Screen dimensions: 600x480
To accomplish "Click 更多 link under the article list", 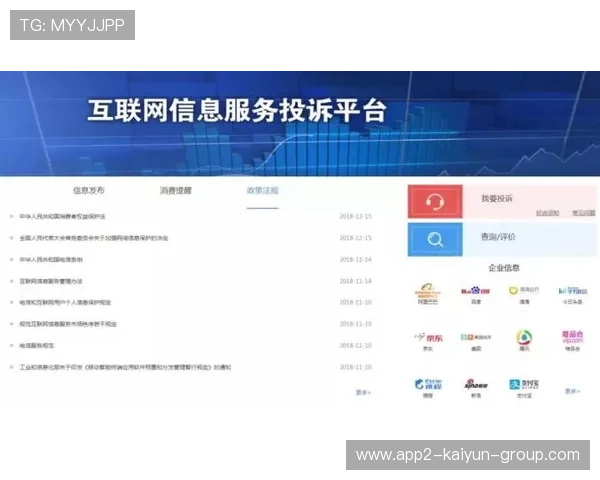I will (x=363, y=392).
